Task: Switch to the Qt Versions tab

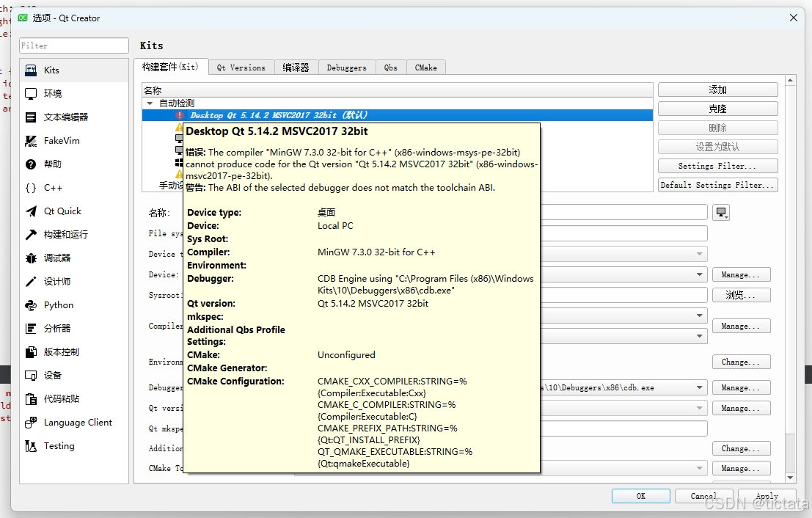Action: tap(241, 67)
